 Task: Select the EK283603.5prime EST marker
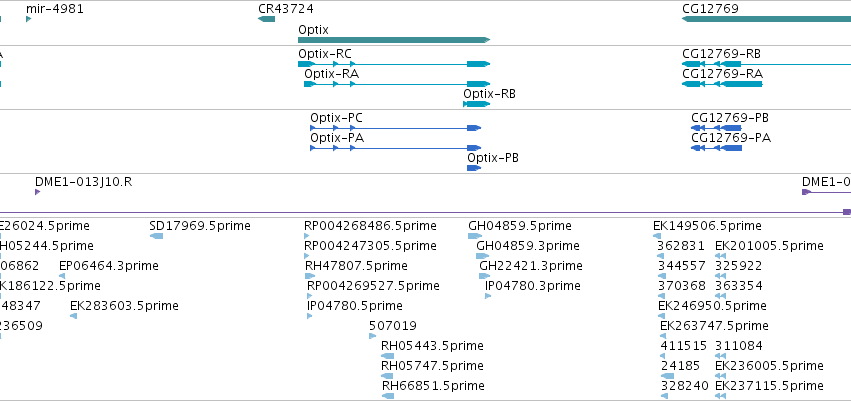pyautogui.click(x=73, y=316)
